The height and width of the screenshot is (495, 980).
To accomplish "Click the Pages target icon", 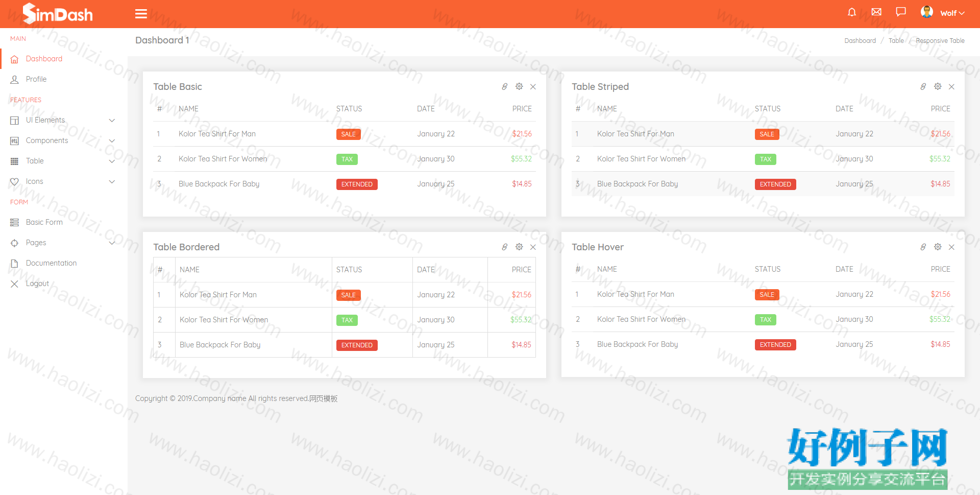I will [x=15, y=243].
